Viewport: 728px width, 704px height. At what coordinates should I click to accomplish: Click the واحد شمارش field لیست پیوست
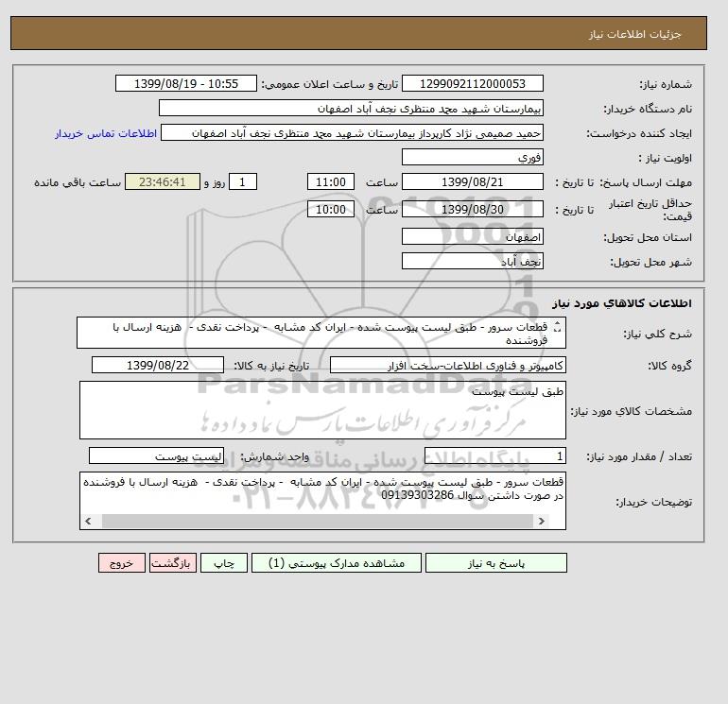click(x=156, y=456)
